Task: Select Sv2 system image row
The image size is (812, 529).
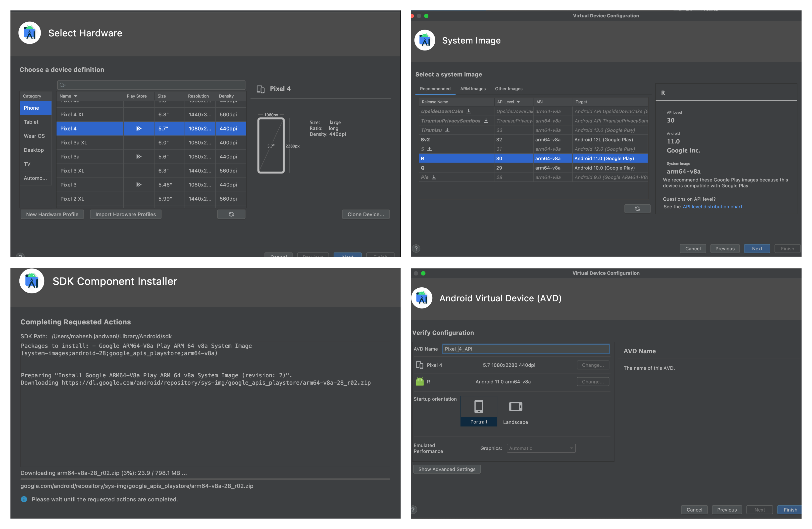Action: [533, 139]
